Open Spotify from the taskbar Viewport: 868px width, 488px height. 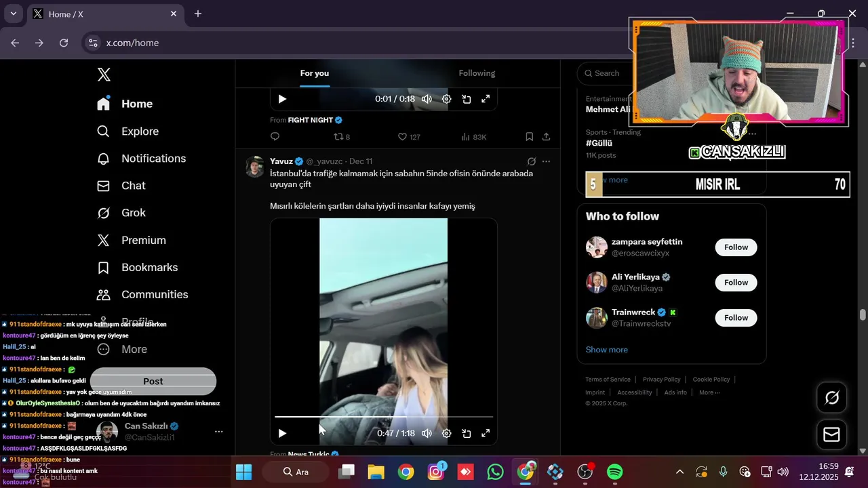tap(615, 472)
